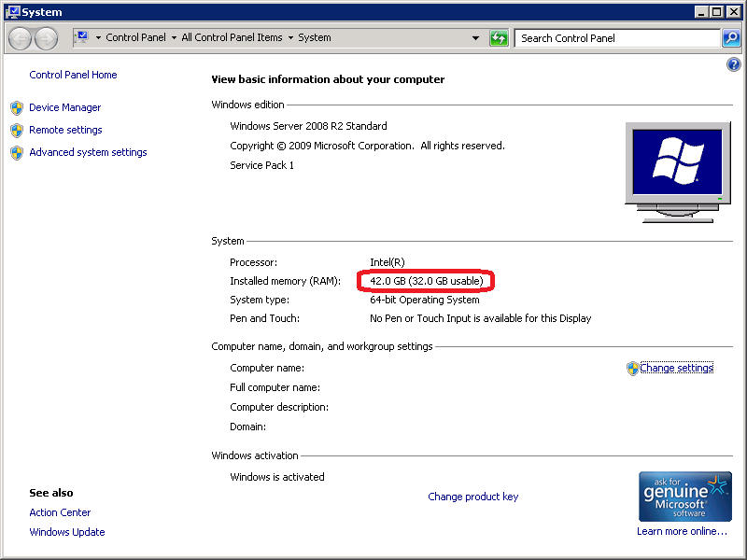The height and width of the screenshot is (560, 747).
Task: Click Change settings link
Action: 676,368
